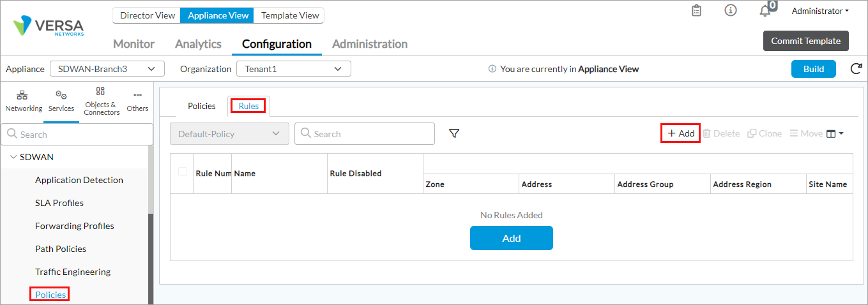This screenshot has width=868, height=305.
Task: Open the Administration tab
Action: coord(370,44)
